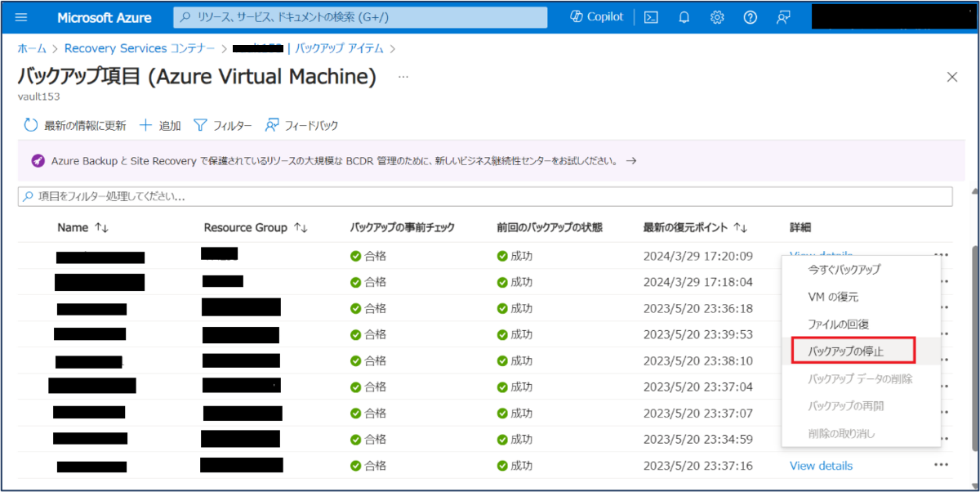Open the notifications bell
This screenshot has height=492, width=980.
click(684, 17)
